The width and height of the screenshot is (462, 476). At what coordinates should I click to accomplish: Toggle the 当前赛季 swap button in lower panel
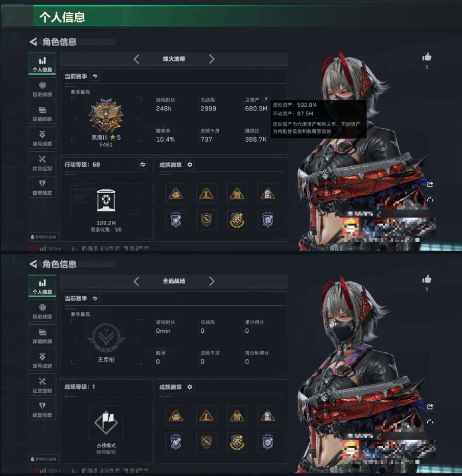95,299
